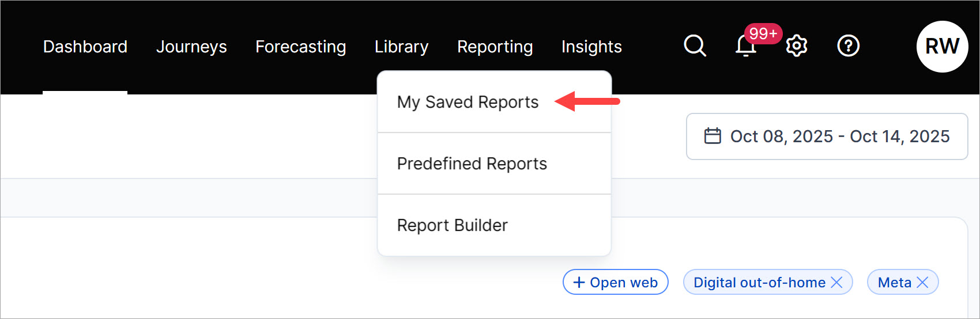The image size is (980, 319).
Task: Click the plus icon on Open web
Action: pyautogui.click(x=579, y=282)
